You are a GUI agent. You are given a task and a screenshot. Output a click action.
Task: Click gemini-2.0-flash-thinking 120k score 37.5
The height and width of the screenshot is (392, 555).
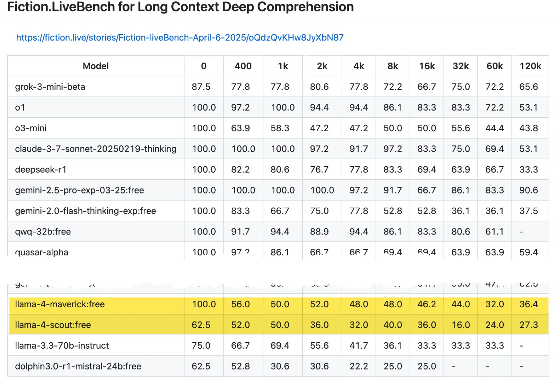[529, 211]
